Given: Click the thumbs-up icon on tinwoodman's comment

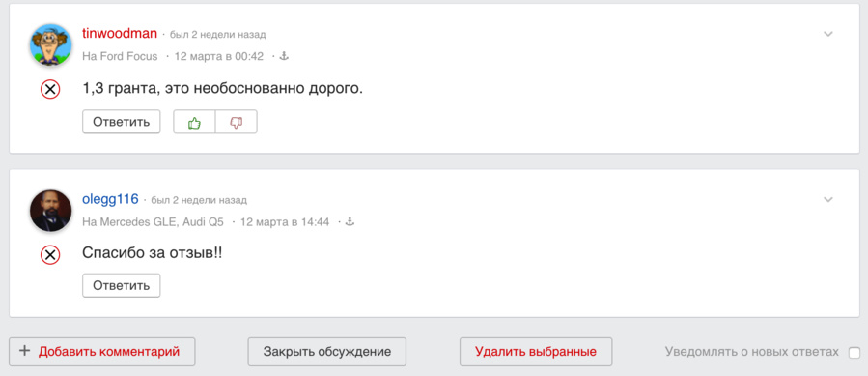Looking at the screenshot, I should 194,122.
